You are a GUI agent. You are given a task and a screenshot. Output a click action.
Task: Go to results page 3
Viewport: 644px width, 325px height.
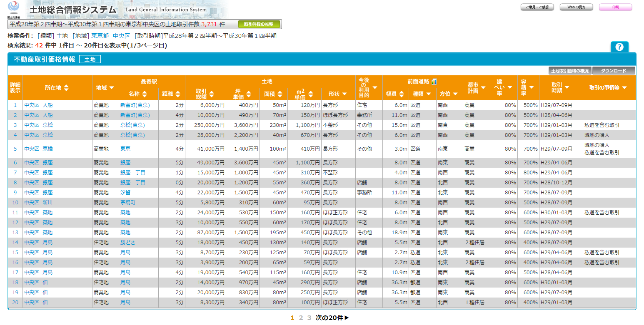coord(309,318)
